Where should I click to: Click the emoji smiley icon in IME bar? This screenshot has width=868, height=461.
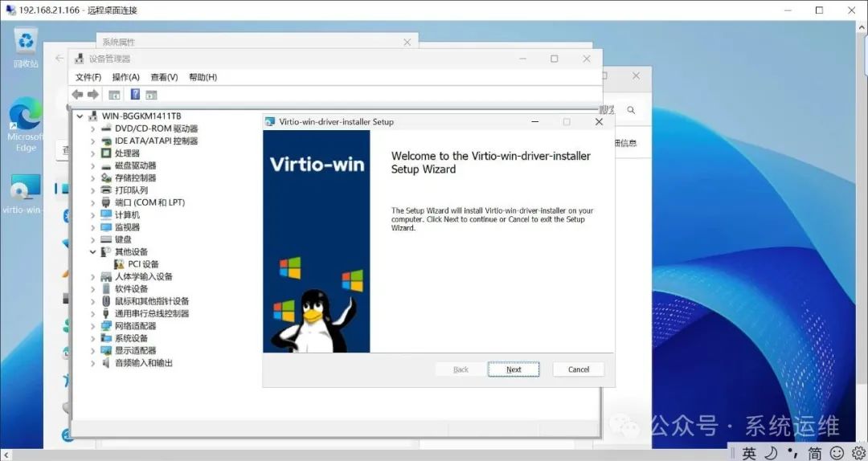point(837,454)
